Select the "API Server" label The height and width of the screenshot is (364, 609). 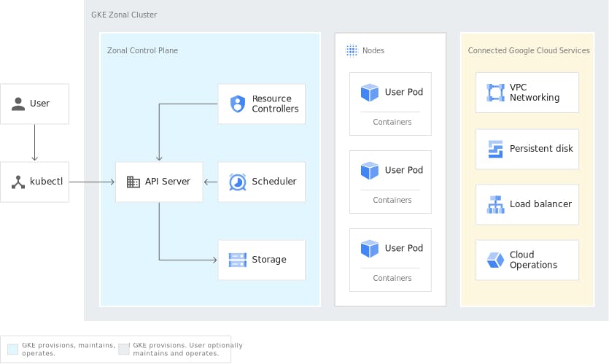[x=168, y=182]
